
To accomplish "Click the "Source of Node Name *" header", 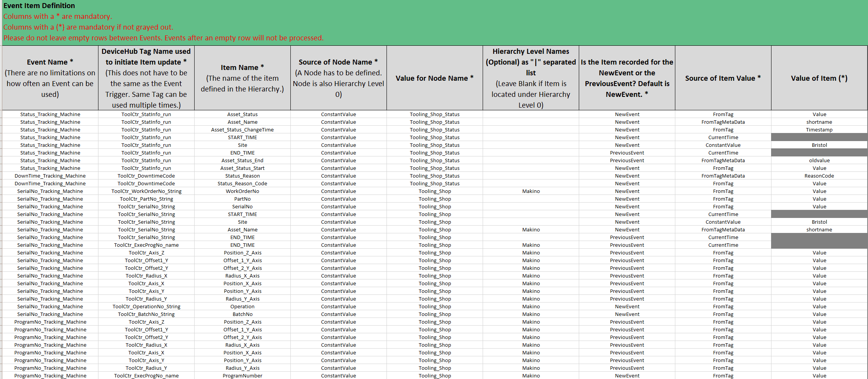I will click(x=338, y=78).
